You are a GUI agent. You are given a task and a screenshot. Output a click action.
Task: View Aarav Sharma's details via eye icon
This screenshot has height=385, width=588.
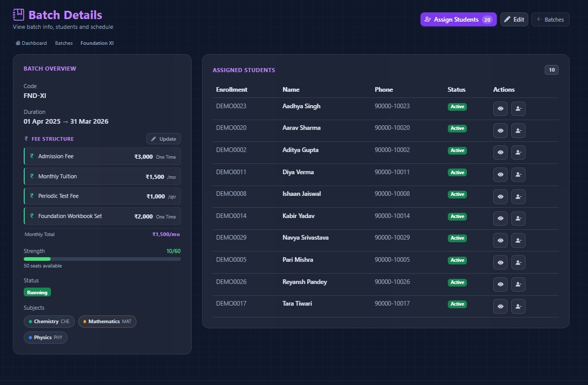click(500, 131)
